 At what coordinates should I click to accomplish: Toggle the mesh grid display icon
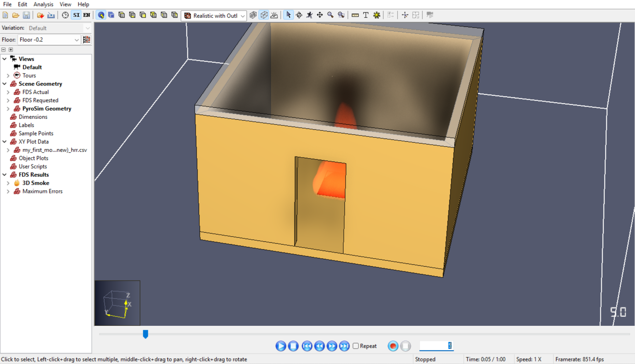(x=253, y=15)
